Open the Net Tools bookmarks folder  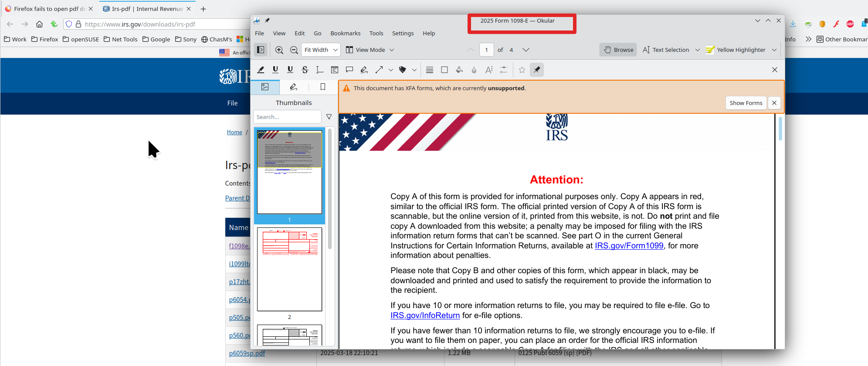[x=121, y=39]
